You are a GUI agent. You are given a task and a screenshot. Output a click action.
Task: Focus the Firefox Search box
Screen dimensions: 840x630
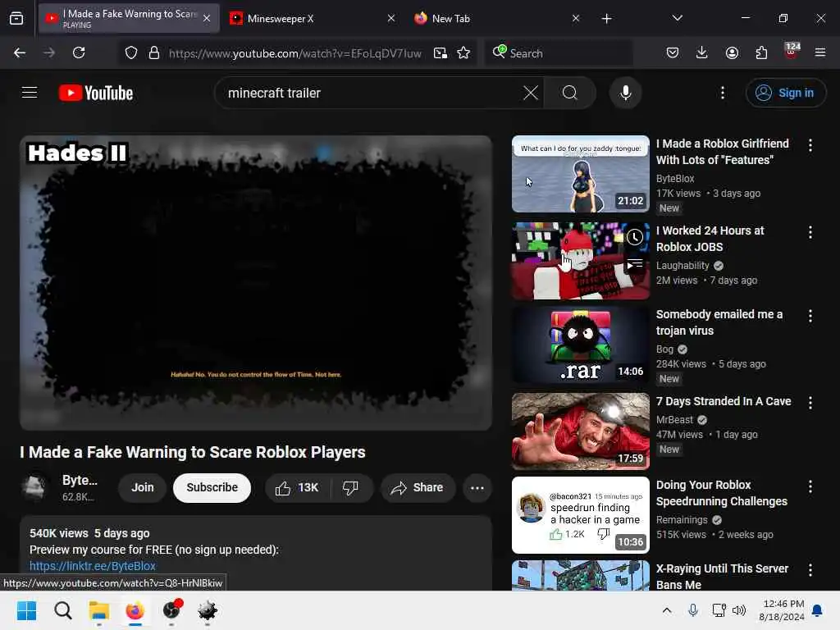(559, 53)
